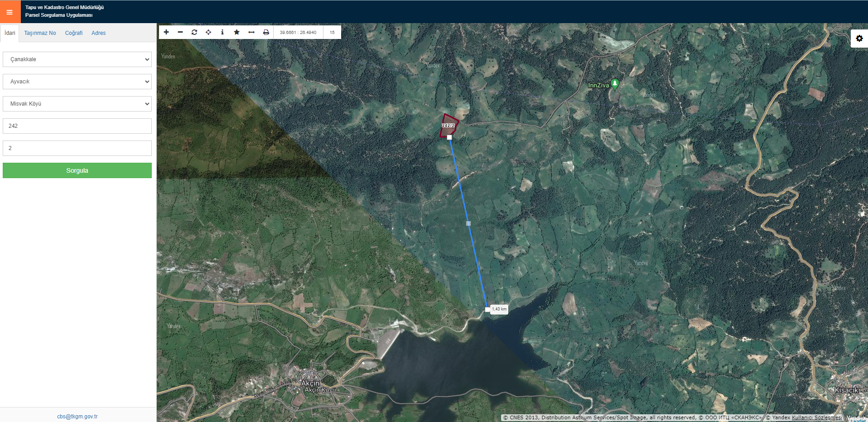Click the star favorites icon

coord(236,32)
